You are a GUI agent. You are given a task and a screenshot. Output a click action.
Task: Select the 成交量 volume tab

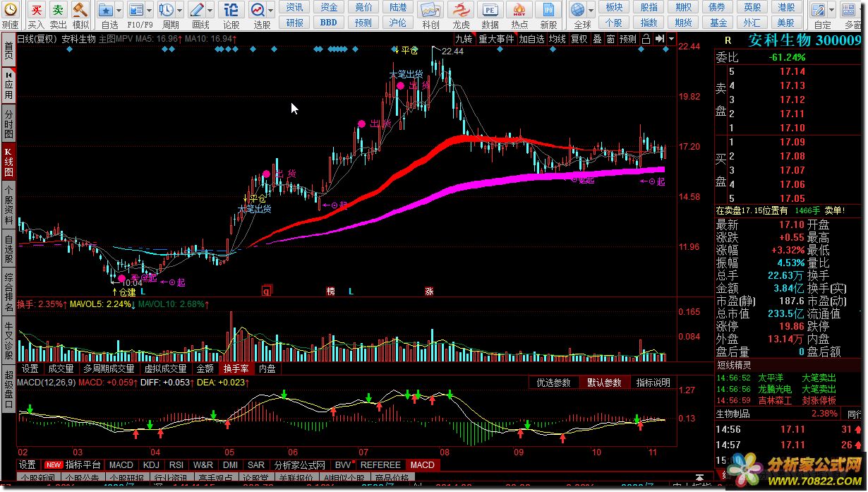pyautogui.click(x=61, y=368)
